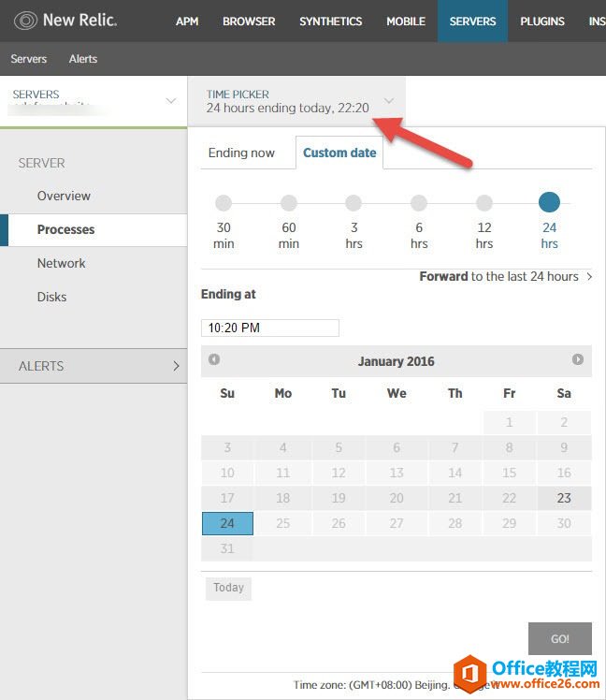This screenshot has width=606, height=700.
Task: Click the Today button
Action: [228, 588]
